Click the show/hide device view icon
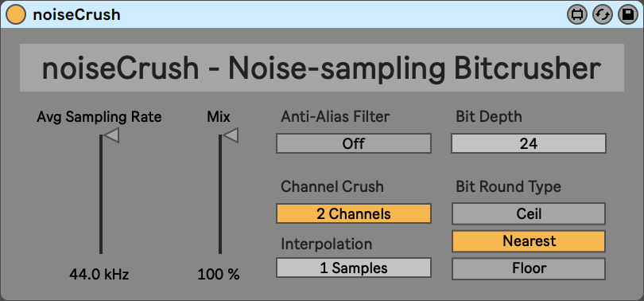Viewport: 644px width, 301px height. [x=577, y=15]
